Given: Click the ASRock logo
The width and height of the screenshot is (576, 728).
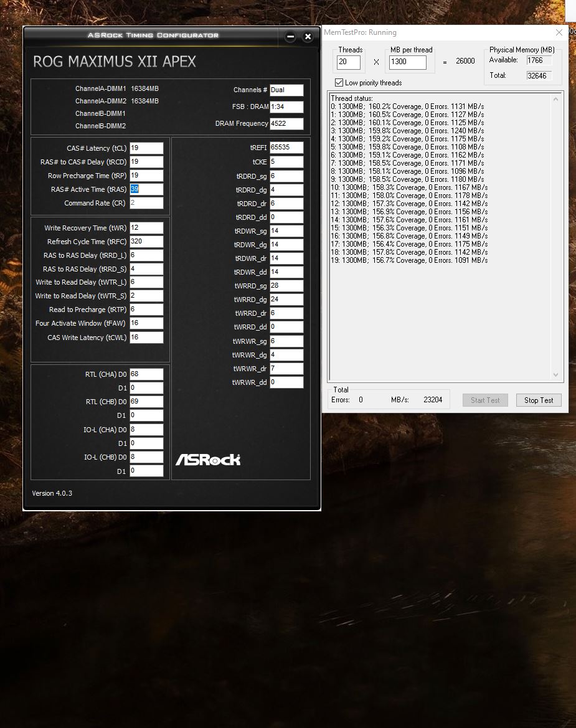Looking at the screenshot, I should 208,460.
